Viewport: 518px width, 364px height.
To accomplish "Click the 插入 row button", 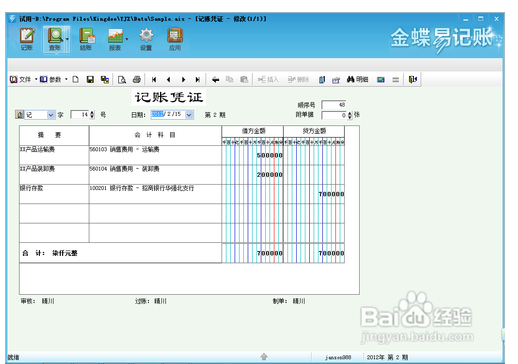I will (x=268, y=80).
